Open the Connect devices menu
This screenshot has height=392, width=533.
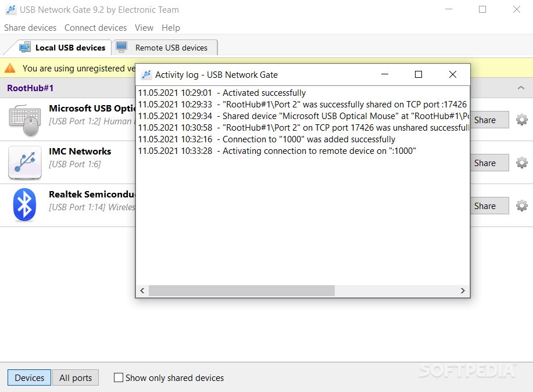click(x=95, y=27)
